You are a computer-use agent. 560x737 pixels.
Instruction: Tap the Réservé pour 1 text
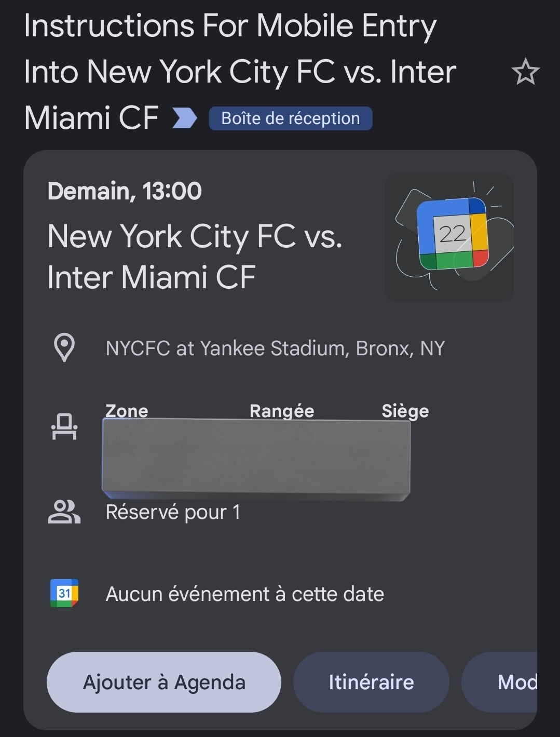tap(173, 512)
